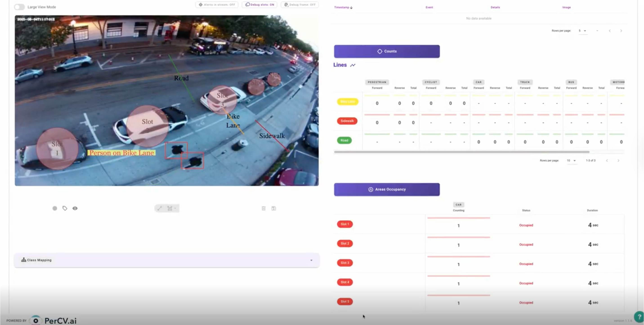Viewport: 644px width, 325px height.
Task: Open events Rows per page dropdown
Action: [x=582, y=31]
